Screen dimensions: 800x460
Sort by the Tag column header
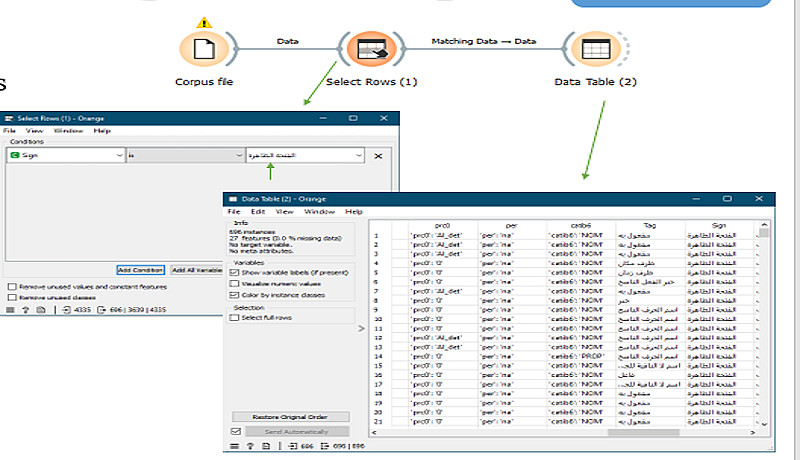[650, 225]
